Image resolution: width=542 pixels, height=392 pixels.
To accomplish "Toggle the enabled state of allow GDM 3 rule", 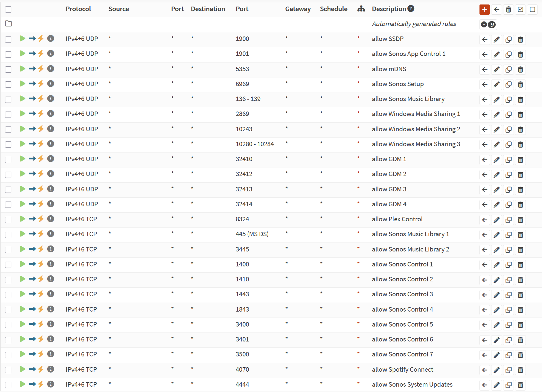I will pyautogui.click(x=22, y=189).
